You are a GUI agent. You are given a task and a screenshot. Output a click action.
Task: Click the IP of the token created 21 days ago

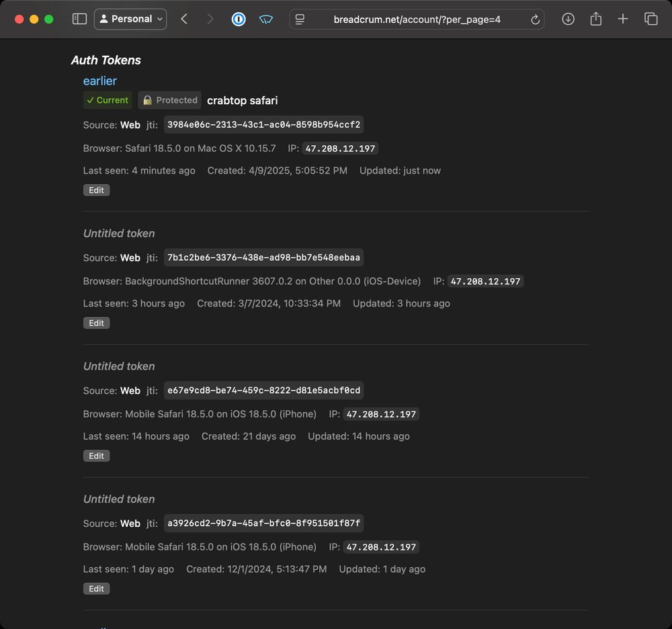[x=381, y=415]
